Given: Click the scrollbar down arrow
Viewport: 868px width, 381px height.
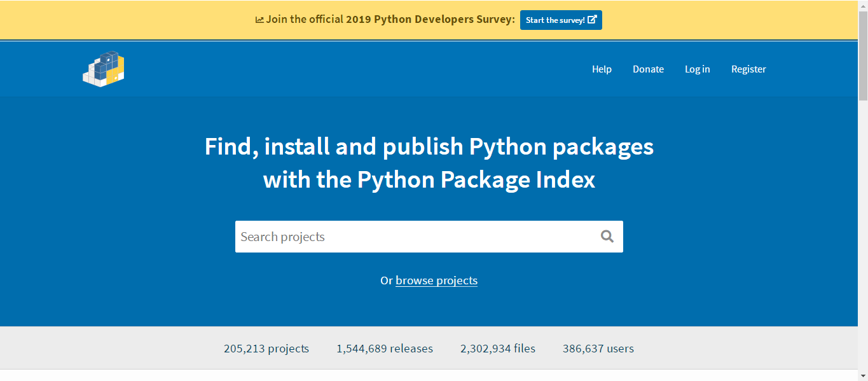Looking at the screenshot, I should (863, 376).
